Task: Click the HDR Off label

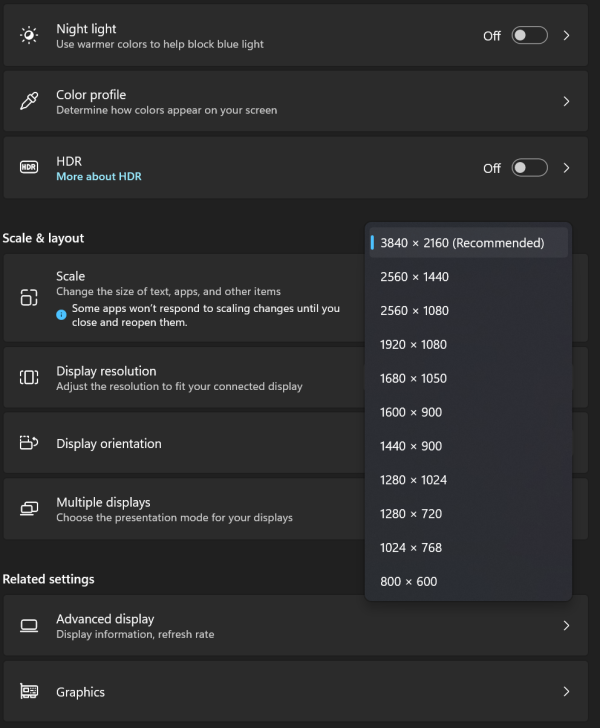Action: point(492,168)
